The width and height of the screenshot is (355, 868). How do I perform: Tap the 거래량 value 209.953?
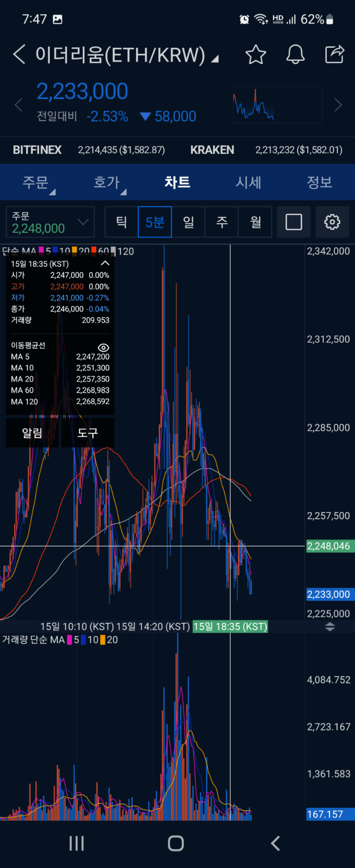pyautogui.click(x=95, y=320)
